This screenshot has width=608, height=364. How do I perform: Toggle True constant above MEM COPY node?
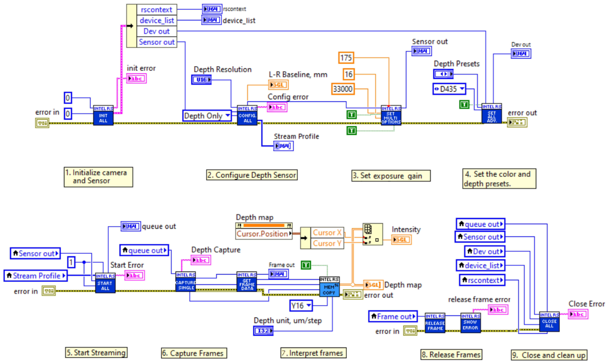(306, 265)
